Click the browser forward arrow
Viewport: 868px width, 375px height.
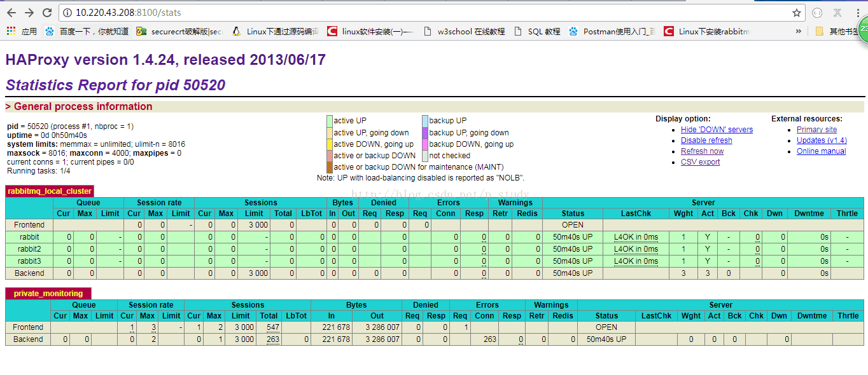pyautogui.click(x=30, y=13)
